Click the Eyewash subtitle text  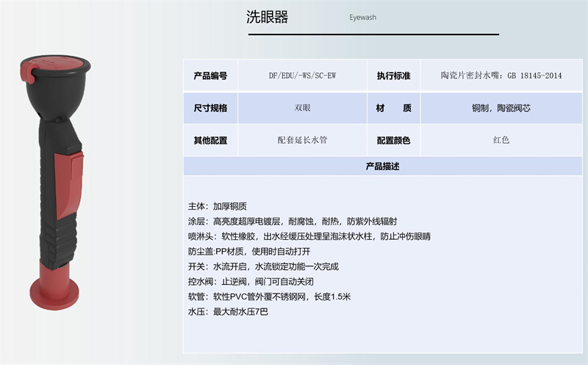(x=362, y=17)
